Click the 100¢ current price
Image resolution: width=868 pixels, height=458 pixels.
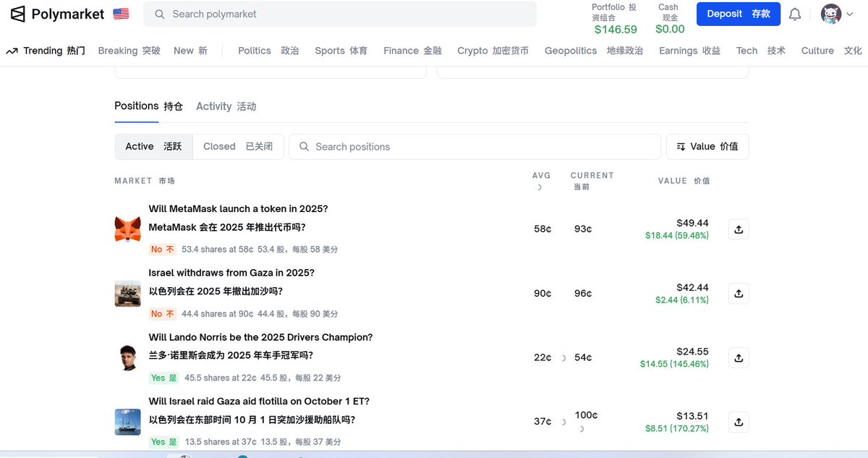[x=586, y=415]
